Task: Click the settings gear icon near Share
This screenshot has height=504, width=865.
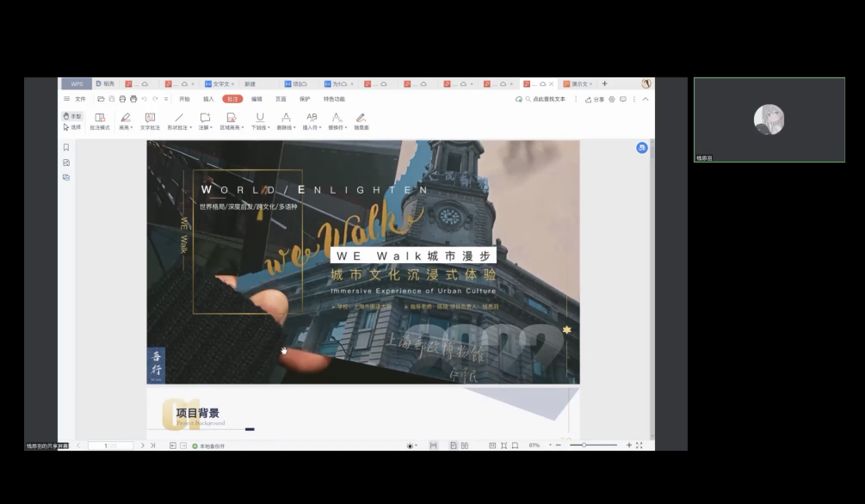Action: 612,99
